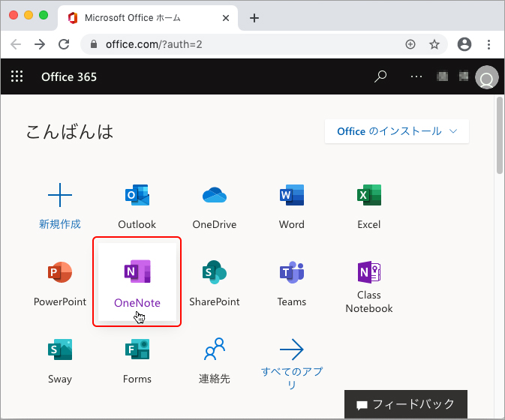Image resolution: width=505 pixels, height=420 pixels.
Task: Launch the Sway app
Action: click(60, 350)
